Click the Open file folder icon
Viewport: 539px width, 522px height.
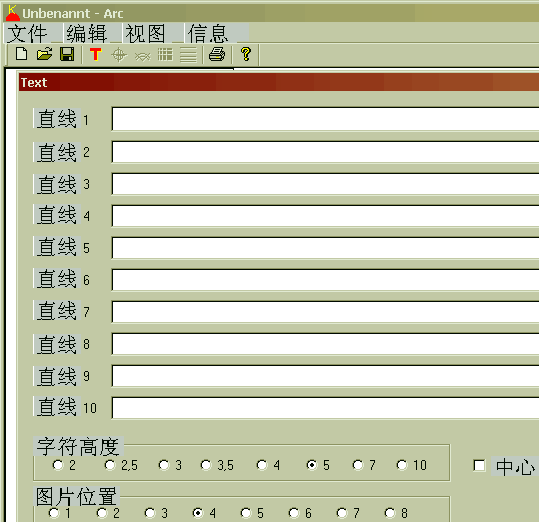point(45,54)
